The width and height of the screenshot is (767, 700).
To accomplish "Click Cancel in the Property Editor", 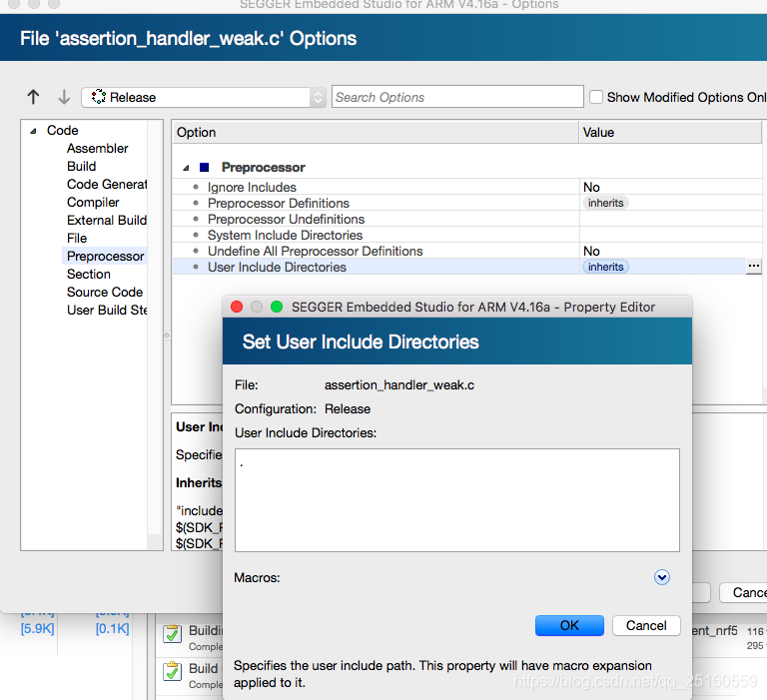I will [646, 626].
